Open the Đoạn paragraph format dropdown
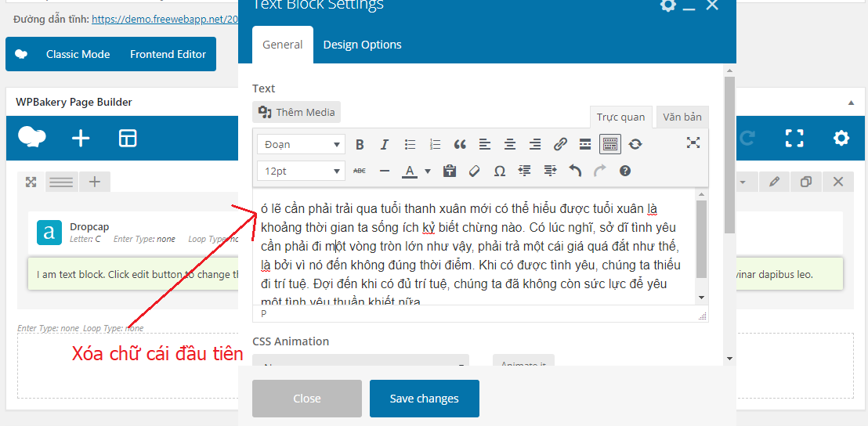Screen dimensions: 868x426 pos(302,144)
